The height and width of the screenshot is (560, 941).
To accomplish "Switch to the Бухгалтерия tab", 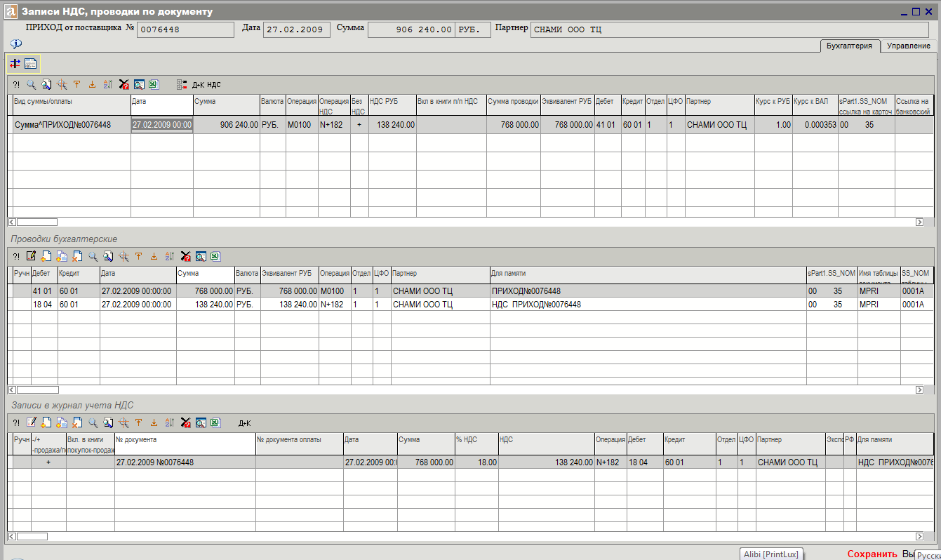I will tap(849, 46).
